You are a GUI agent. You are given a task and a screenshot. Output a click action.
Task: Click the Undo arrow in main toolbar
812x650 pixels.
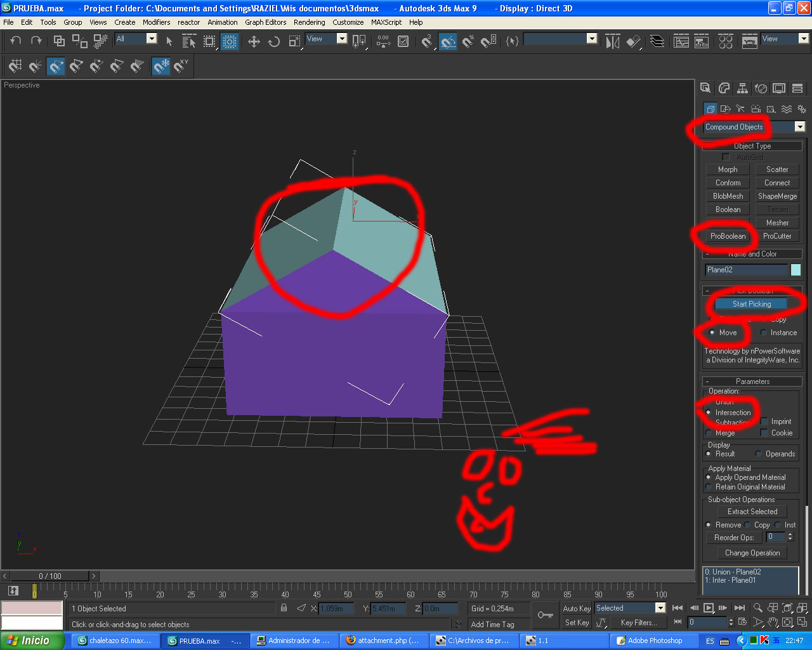click(x=16, y=41)
